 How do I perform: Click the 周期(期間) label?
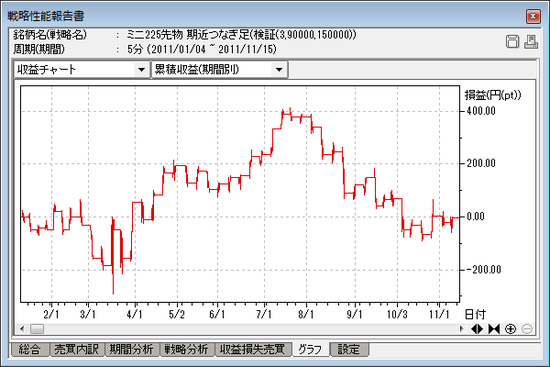(39, 49)
